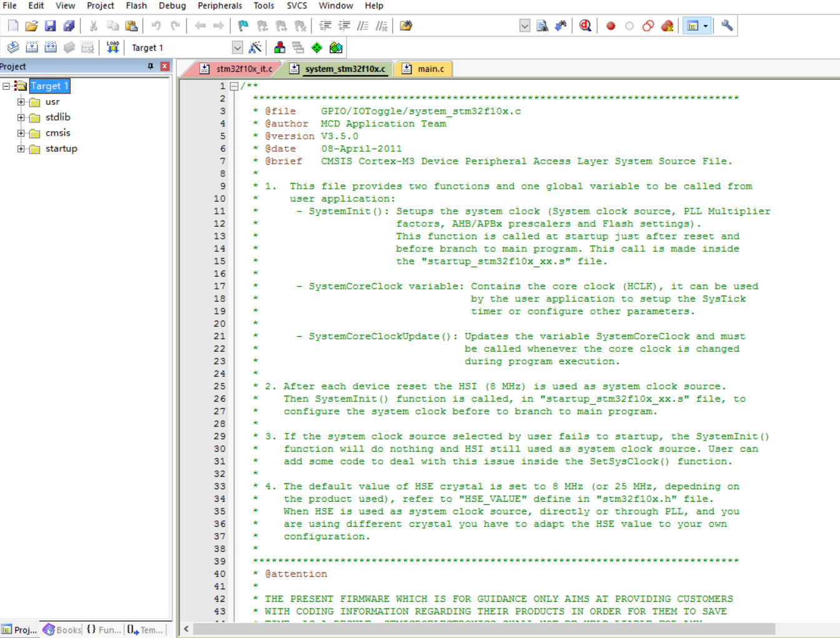This screenshot has width=840, height=638.
Task: Open the Flash menu
Action: tap(136, 6)
